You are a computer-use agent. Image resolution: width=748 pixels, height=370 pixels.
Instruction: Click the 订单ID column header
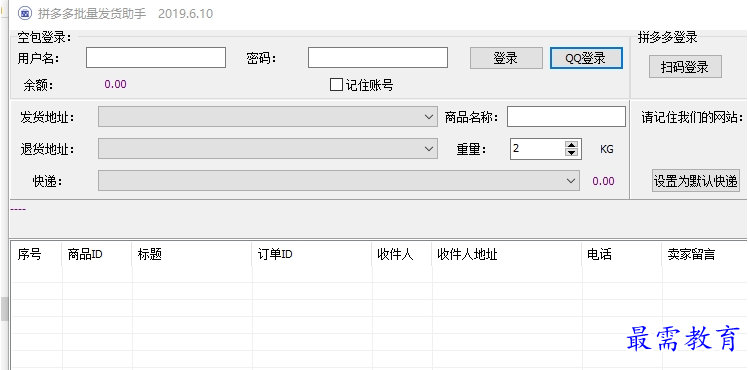(x=312, y=255)
